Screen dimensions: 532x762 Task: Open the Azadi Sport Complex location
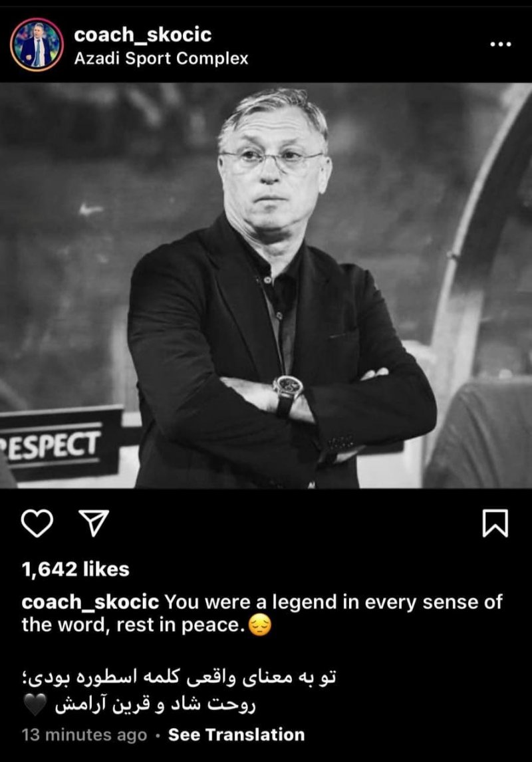(161, 59)
